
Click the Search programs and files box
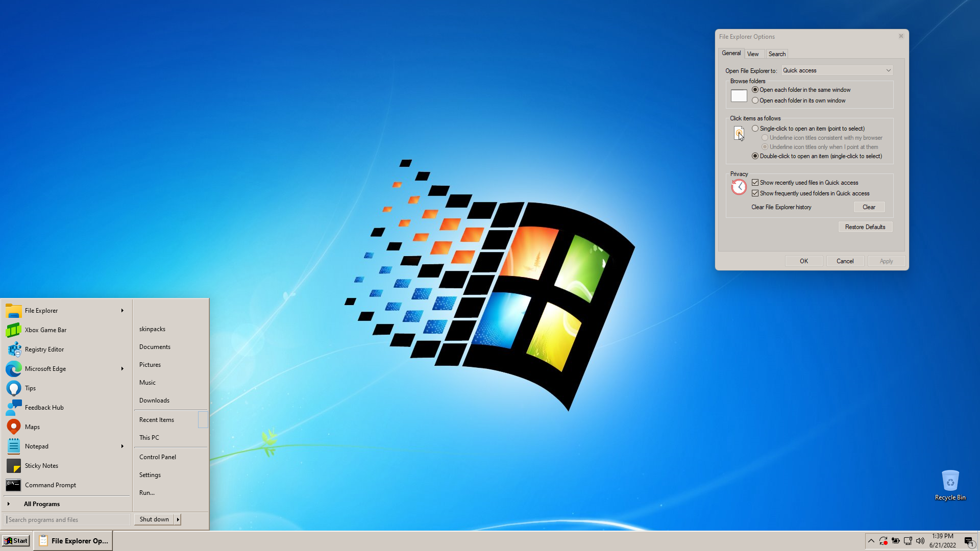click(x=67, y=520)
